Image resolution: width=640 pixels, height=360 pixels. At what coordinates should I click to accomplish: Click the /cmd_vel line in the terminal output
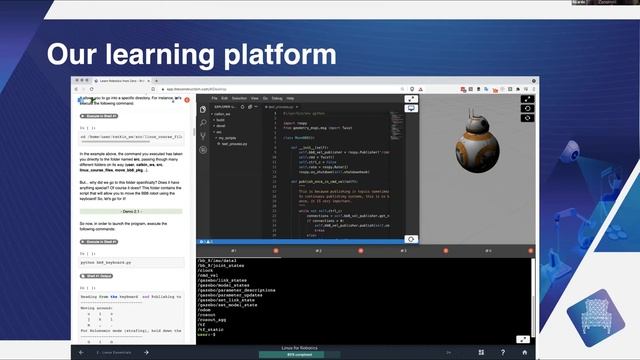208,276
